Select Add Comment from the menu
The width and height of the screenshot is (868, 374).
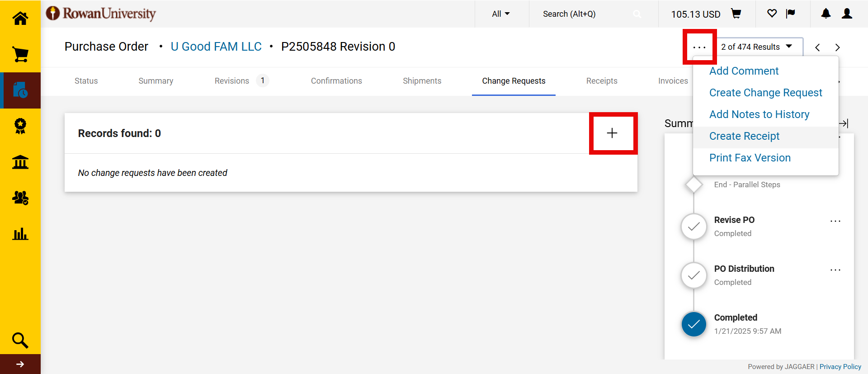744,71
